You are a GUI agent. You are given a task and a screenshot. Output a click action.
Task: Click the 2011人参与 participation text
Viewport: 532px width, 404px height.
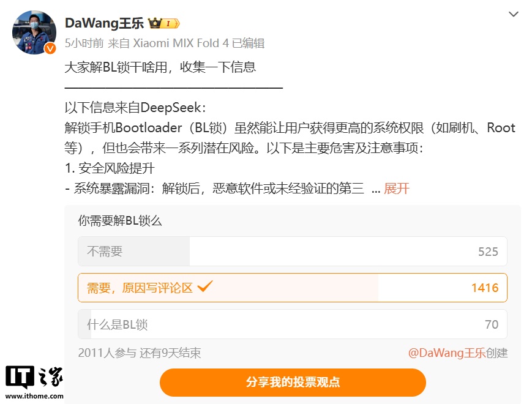click(107, 353)
